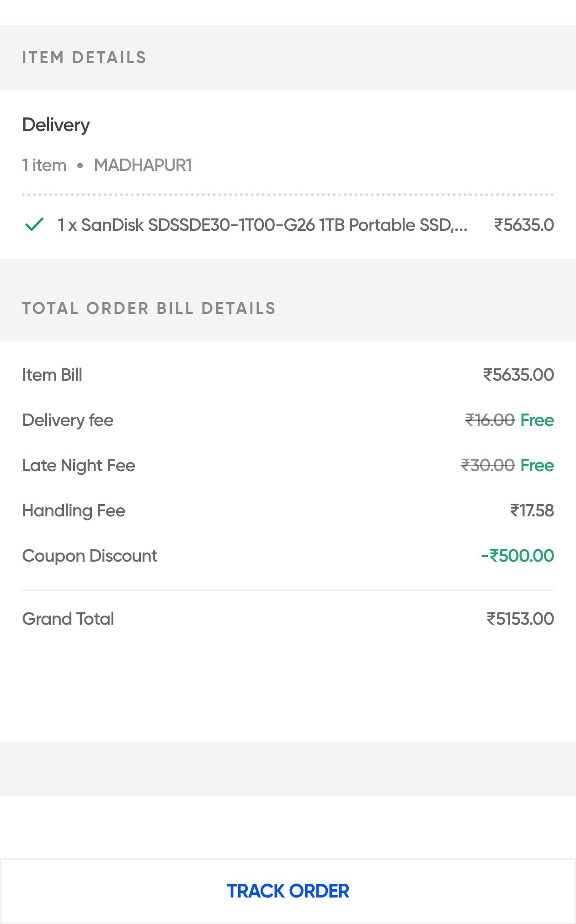Select the Item Bill row label

coord(52,375)
